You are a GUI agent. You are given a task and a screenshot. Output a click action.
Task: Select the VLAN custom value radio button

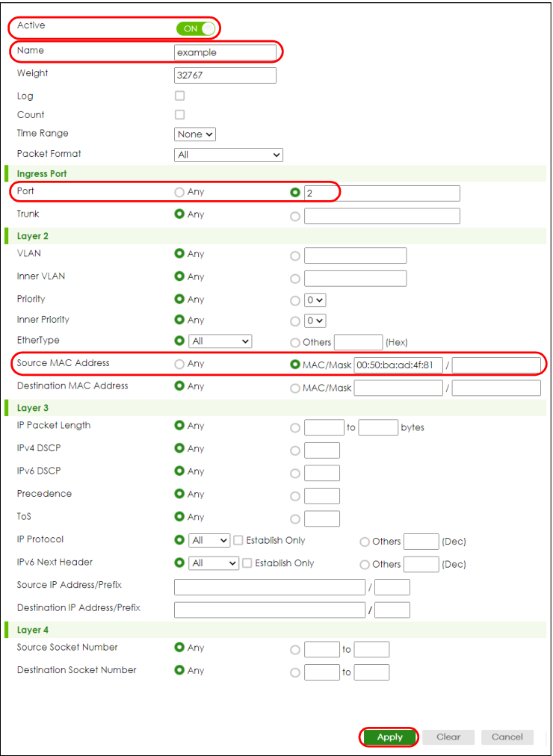(x=295, y=256)
